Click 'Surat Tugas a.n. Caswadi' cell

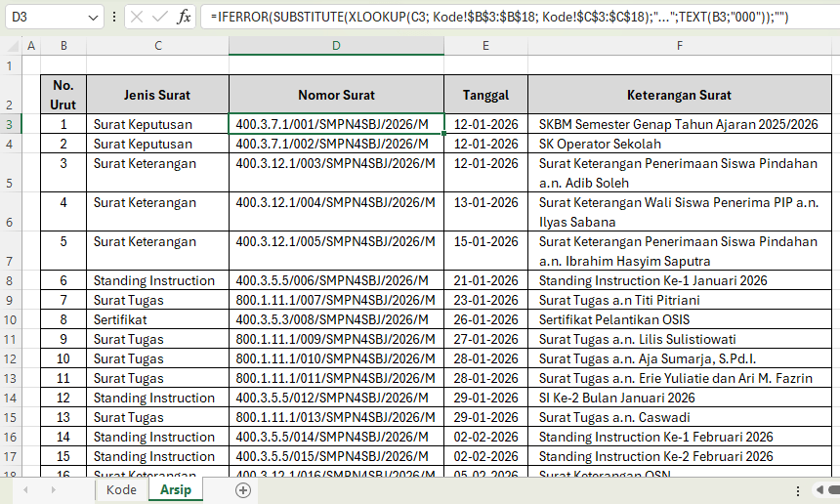(679, 417)
